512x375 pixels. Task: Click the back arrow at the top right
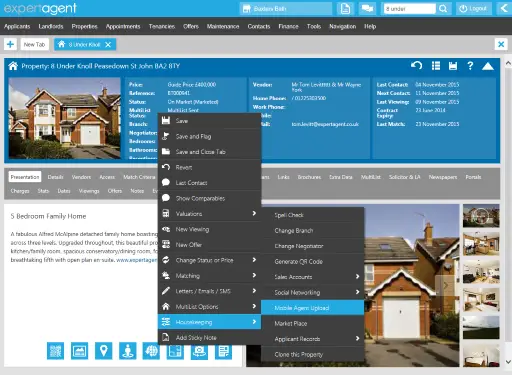pos(504,8)
